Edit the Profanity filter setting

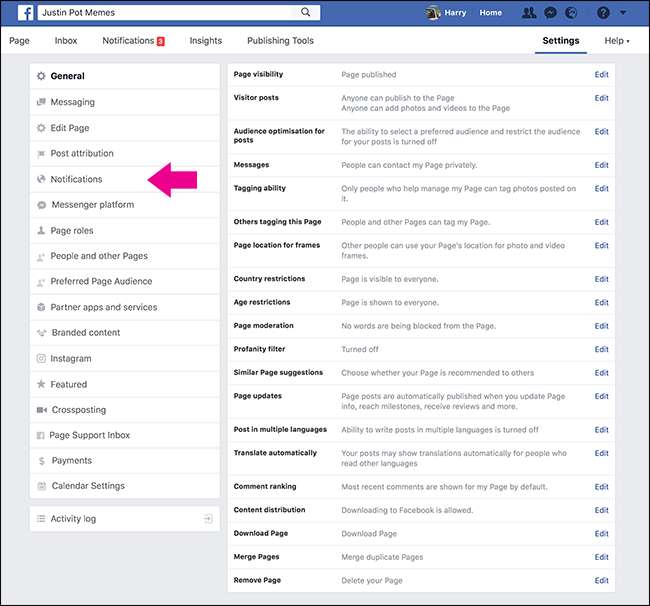(x=601, y=350)
